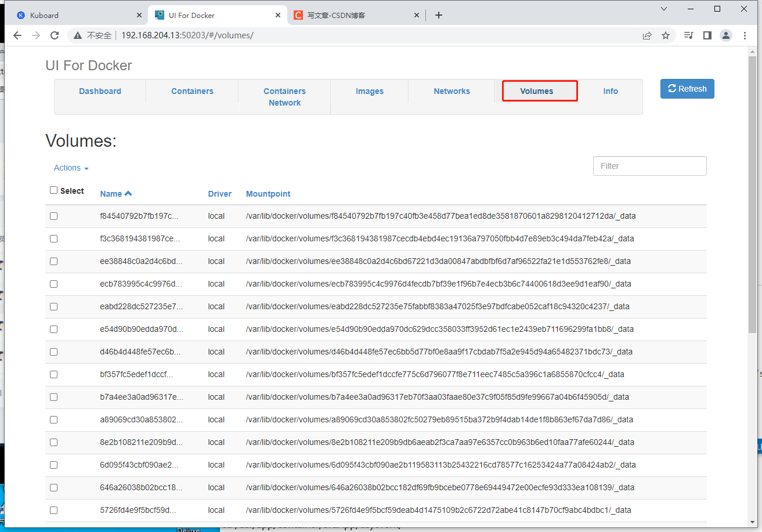Check the box for volume ecb783995c4c9976d
The height and width of the screenshot is (532, 762).
[54, 284]
